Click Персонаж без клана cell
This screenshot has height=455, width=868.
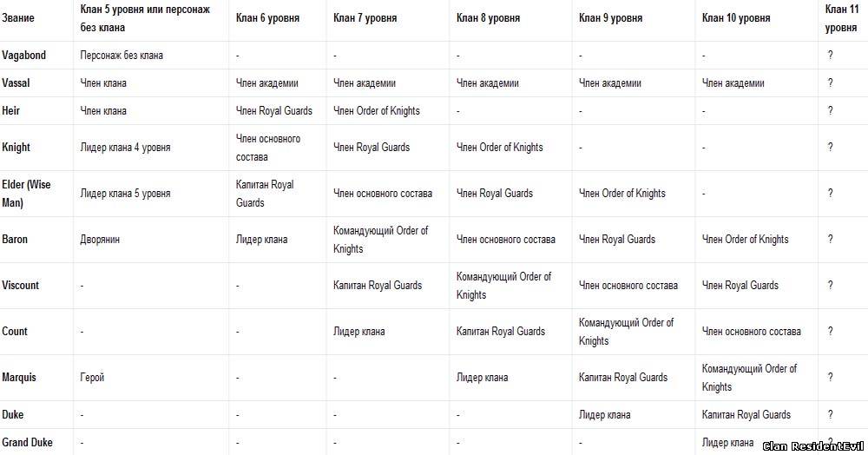click(x=122, y=55)
